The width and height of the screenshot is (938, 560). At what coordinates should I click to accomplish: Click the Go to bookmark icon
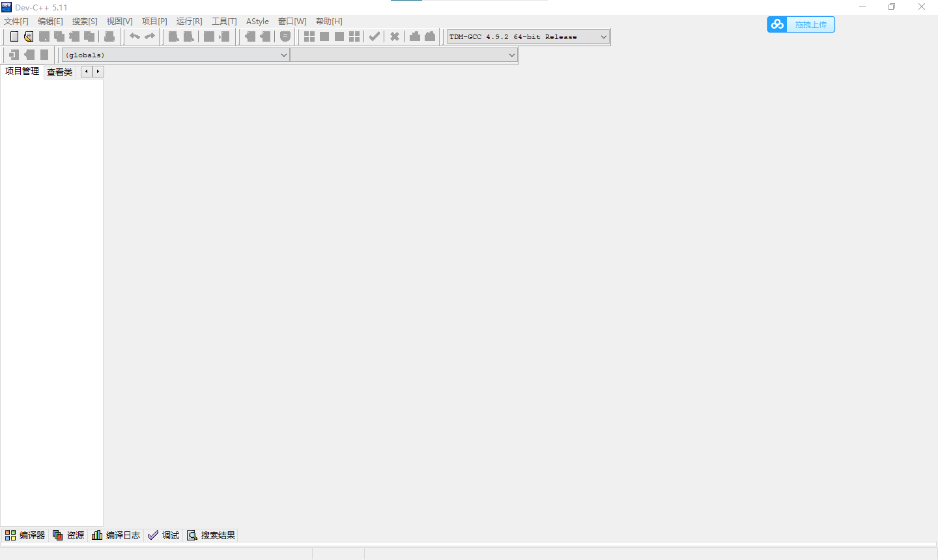point(44,55)
